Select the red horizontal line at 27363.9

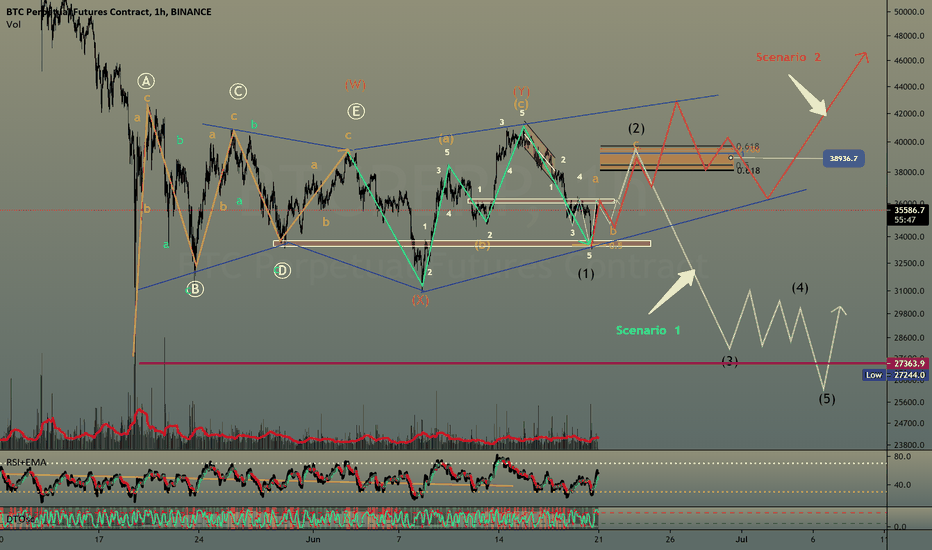tap(511, 363)
